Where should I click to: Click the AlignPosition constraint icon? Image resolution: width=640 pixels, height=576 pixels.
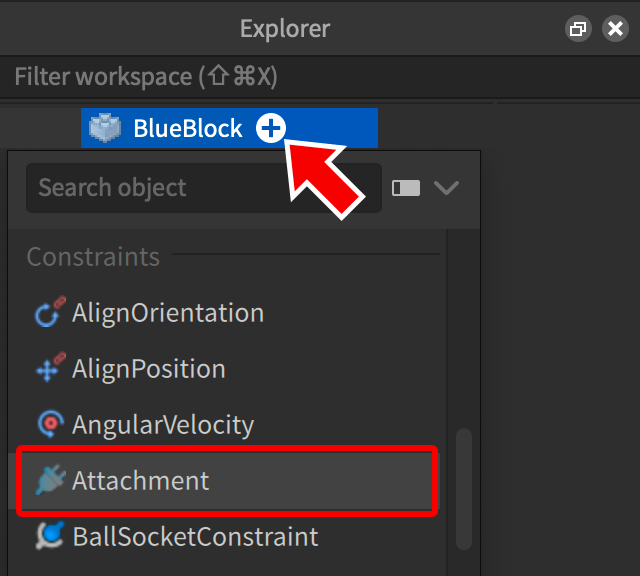(x=49, y=369)
